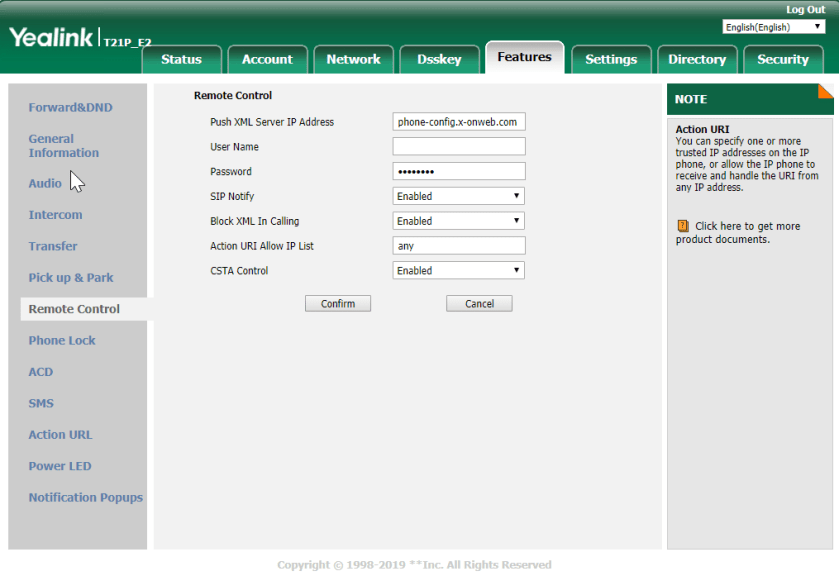Image resolution: width=839 pixels, height=576 pixels.
Task: Focus the Push XML Server IP Address field
Action: [459, 122]
